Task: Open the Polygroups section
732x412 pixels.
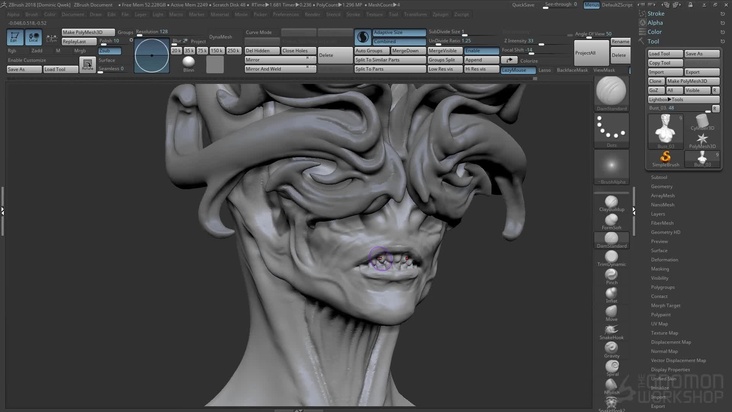Action: pyautogui.click(x=663, y=287)
